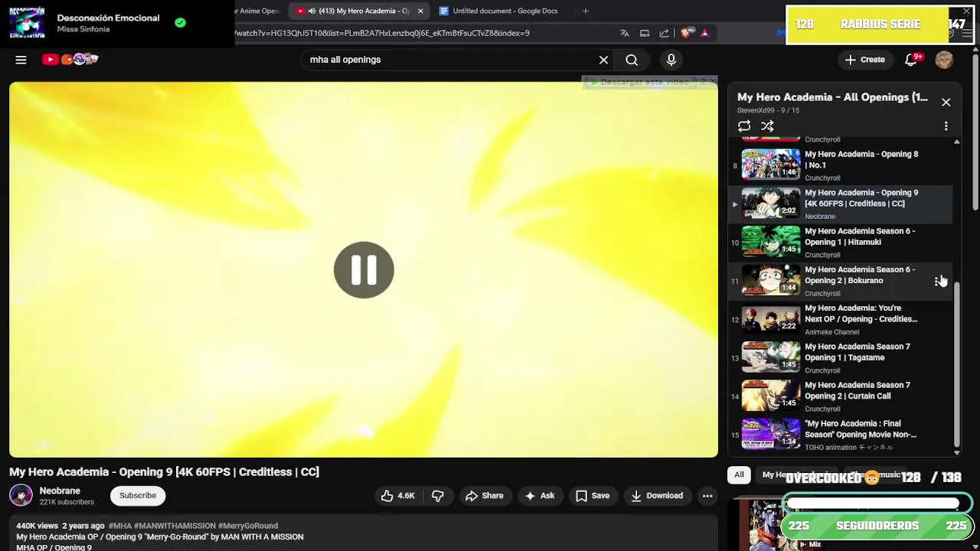
Task: Clear the search text with the X
Action: point(603,60)
